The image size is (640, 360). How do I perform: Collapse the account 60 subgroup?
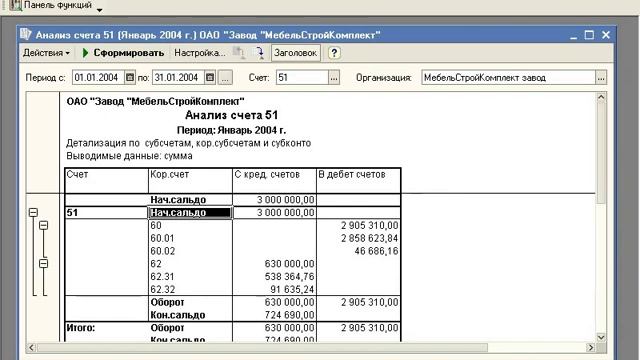click(x=44, y=225)
